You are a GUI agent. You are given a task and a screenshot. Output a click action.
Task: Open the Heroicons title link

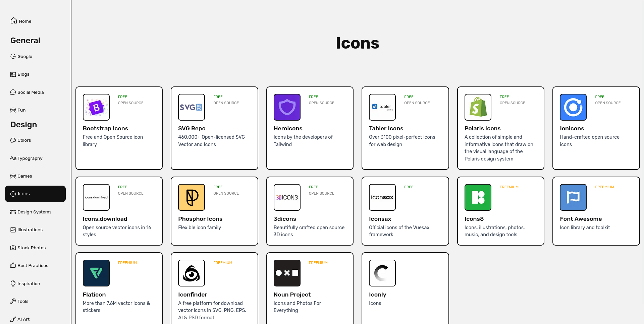(288, 128)
